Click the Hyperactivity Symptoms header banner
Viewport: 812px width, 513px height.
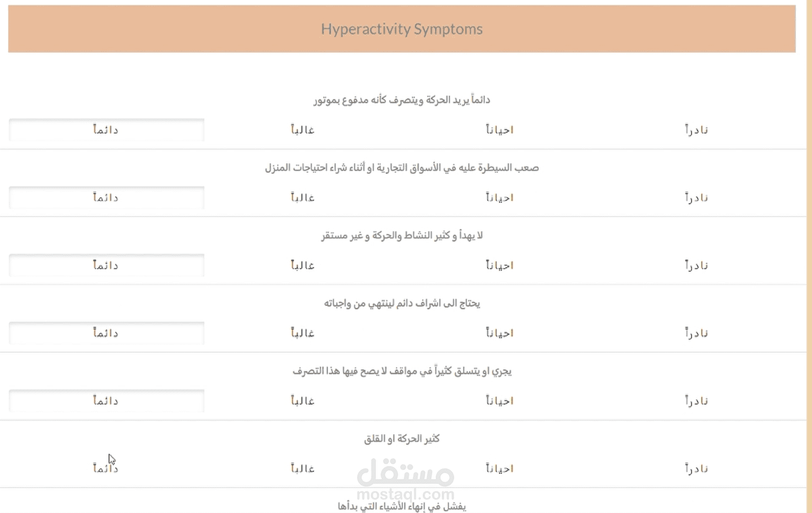click(x=402, y=28)
